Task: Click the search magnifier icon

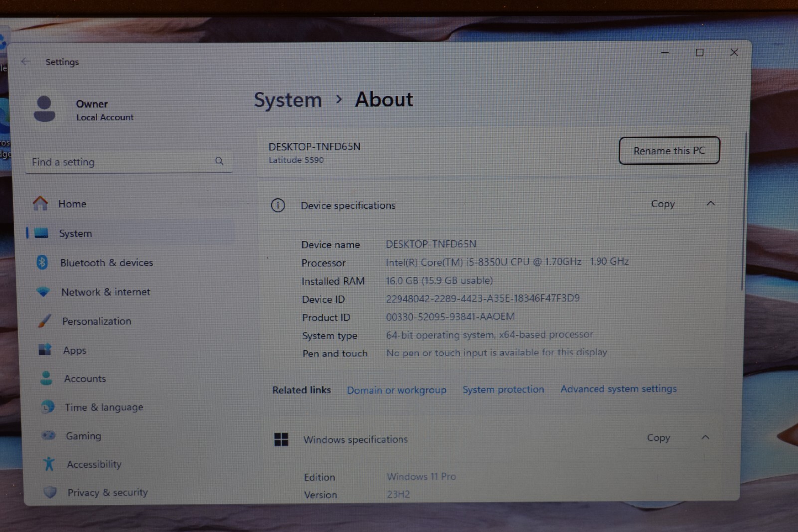Action: [x=219, y=161]
